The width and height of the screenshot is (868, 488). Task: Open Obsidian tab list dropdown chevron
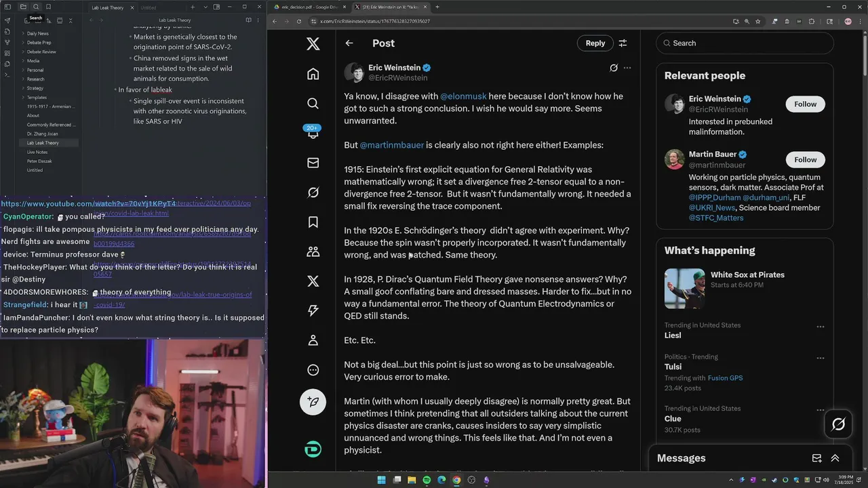[205, 7]
